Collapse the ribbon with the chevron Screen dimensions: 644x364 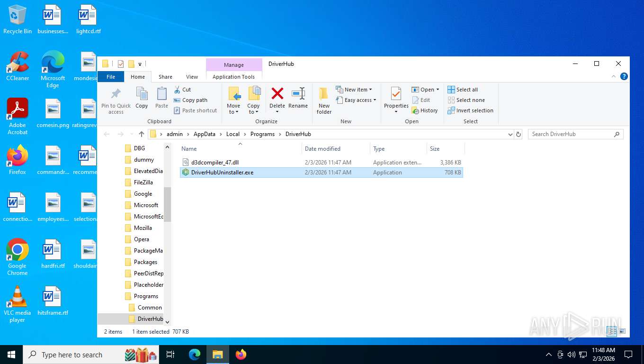tap(614, 76)
